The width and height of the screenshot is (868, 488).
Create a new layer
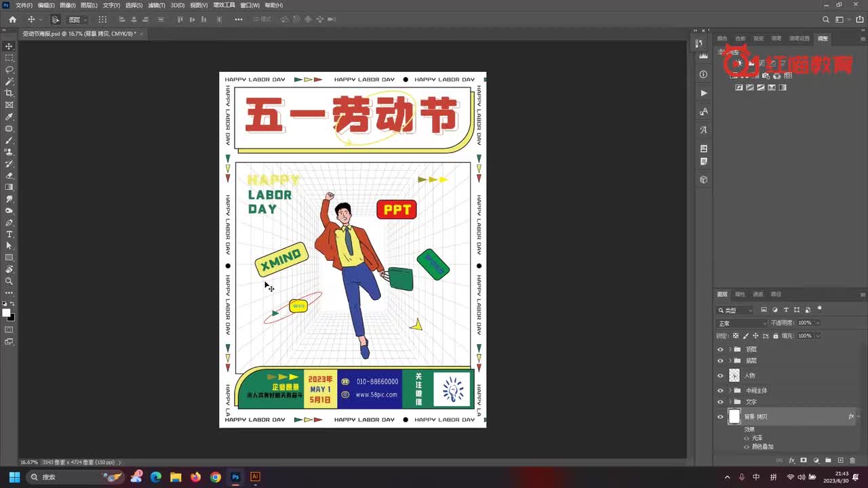coord(840,461)
